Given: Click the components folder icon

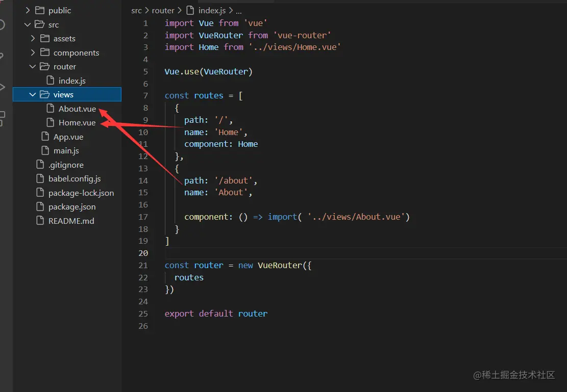Looking at the screenshot, I should 45,53.
